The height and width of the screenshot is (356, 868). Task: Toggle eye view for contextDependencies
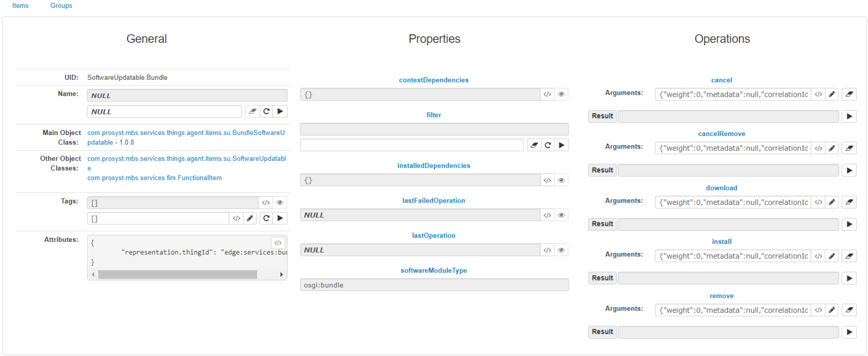point(561,94)
